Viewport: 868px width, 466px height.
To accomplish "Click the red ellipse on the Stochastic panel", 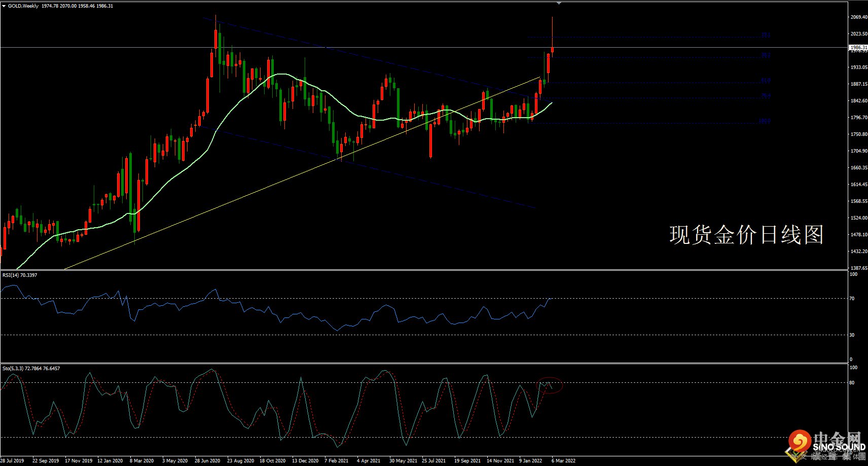I will tap(550, 385).
